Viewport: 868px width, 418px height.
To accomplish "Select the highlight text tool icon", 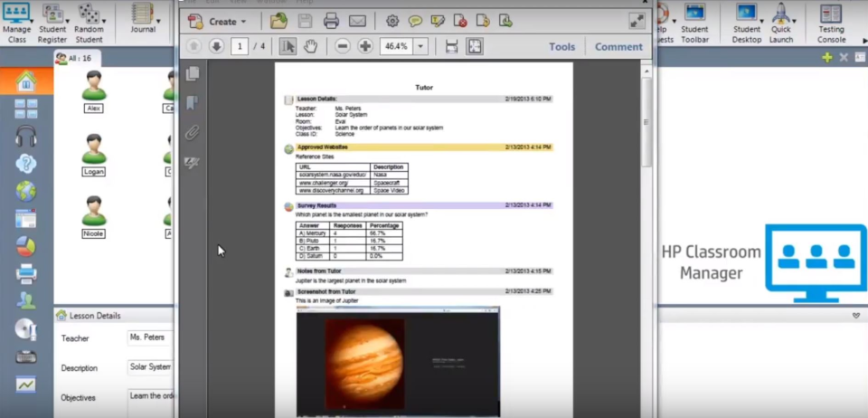I will pyautogui.click(x=438, y=22).
